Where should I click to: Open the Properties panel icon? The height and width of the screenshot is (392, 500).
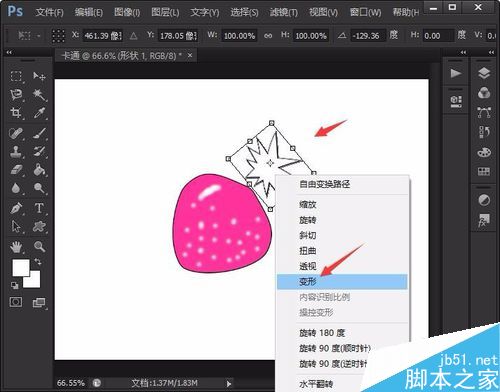[456, 101]
